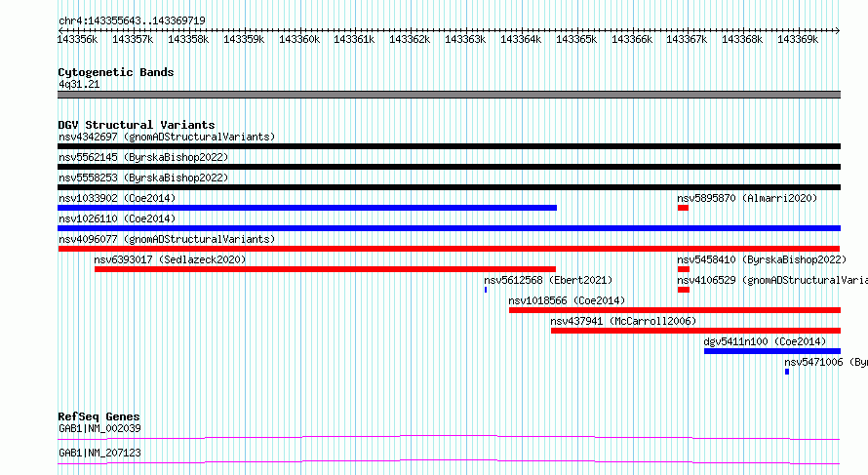Image resolution: width=868 pixels, height=475 pixels.
Task: Open the GAB1|NM_207123 gene label
Action: point(99,453)
